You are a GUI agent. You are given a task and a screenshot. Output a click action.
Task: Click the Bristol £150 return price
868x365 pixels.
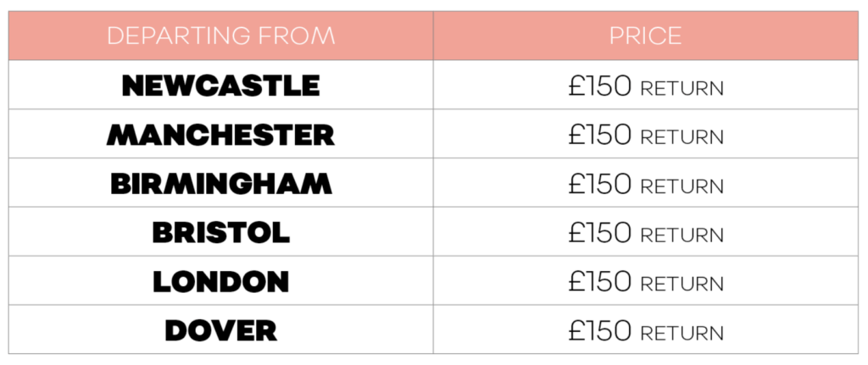tap(645, 232)
